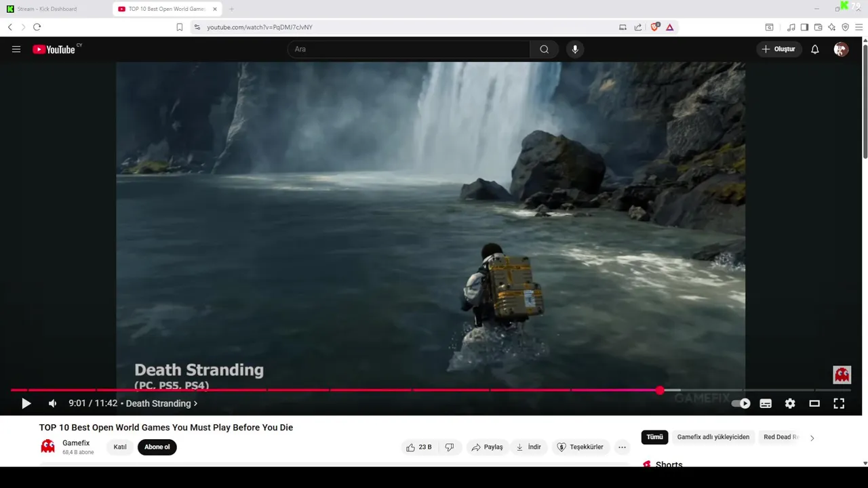Start voice search with the microphone
The height and width of the screenshot is (488, 868).
coord(575,49)
